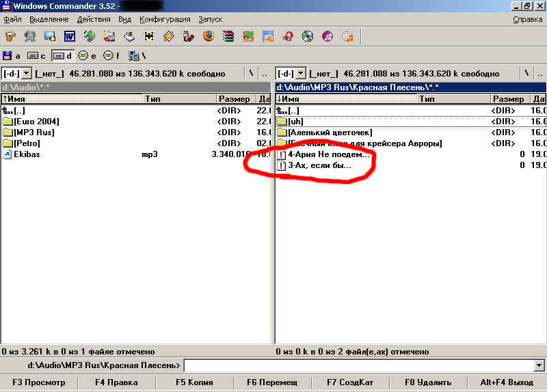Sort right panel by Имя column
547x392 pixels.
(347, 99)
